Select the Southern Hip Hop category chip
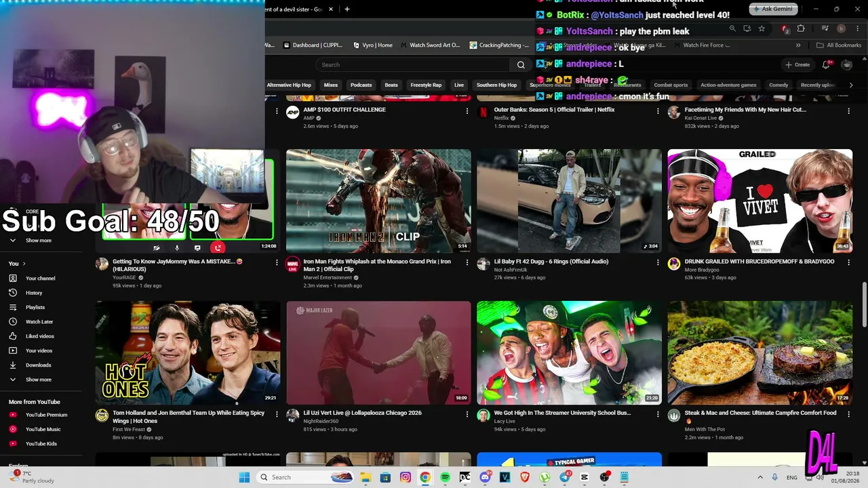Image resolution: width=868 pixels, height=488 pixels. coord(496,85)
